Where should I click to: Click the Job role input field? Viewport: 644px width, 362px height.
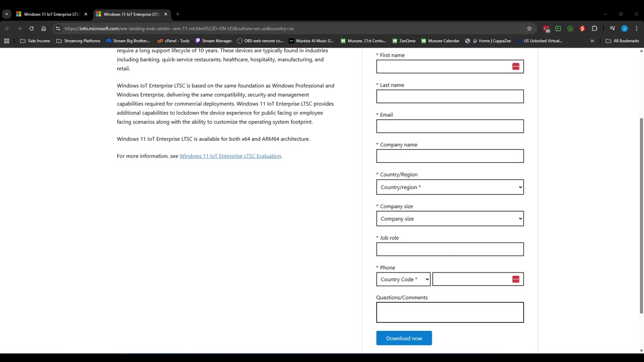tap(450, 249)
